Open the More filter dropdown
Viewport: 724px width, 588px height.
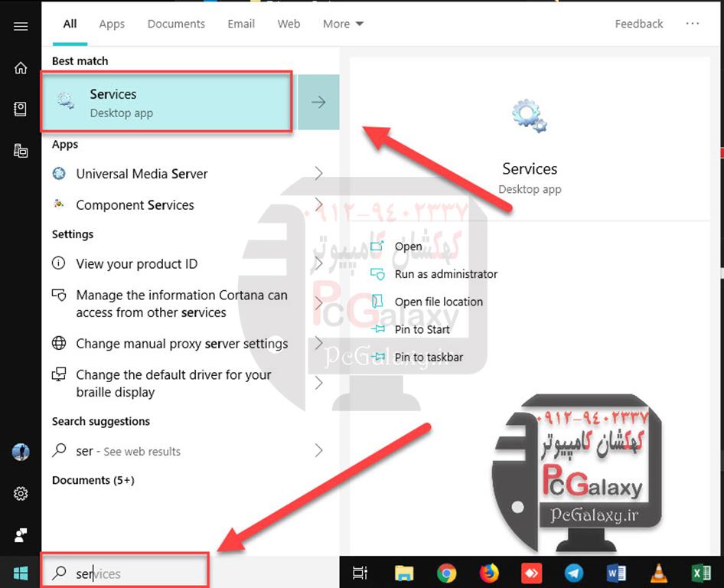pyautogui.click(x=343, y=24)
